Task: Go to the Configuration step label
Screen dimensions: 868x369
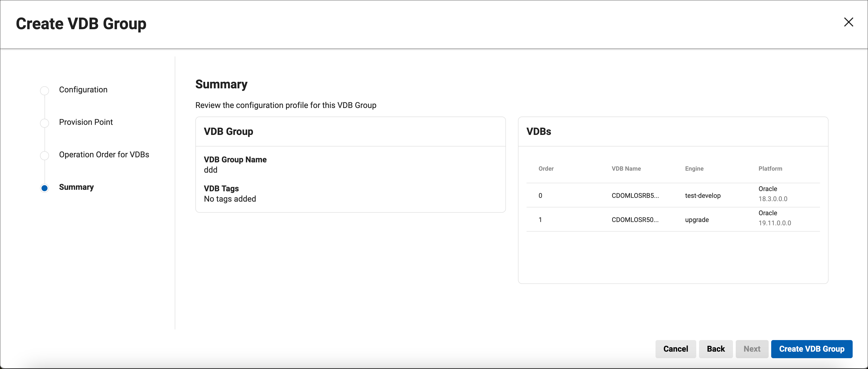Action: (83, 90)
